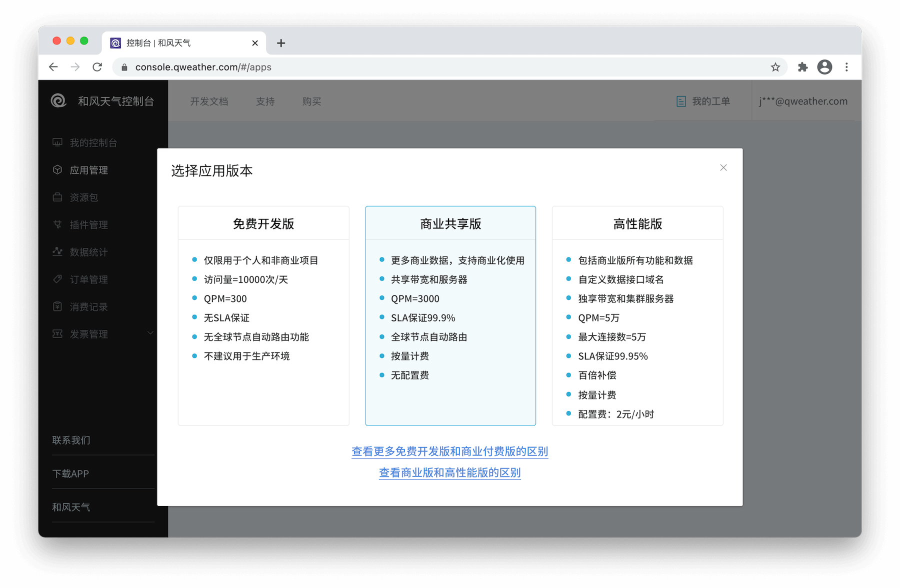Click the browser back arrow
This screenshot has height=588, width=900.
[53, 67]
